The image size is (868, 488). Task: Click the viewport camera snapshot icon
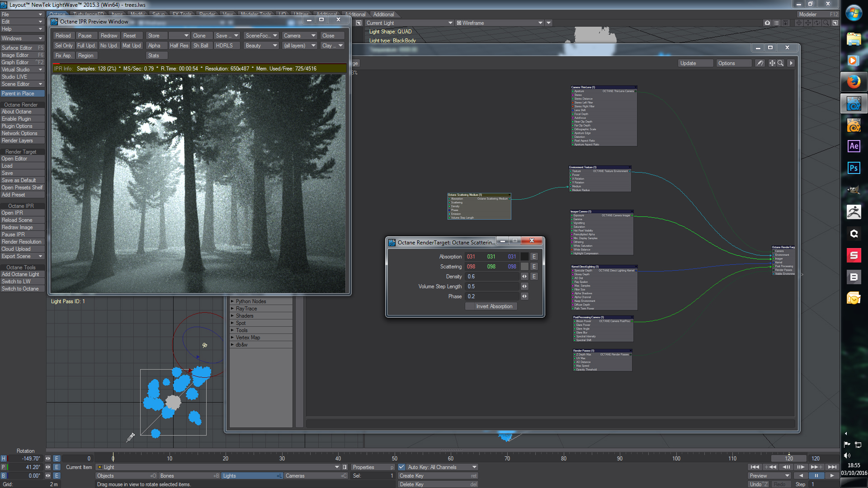tap(767, 23)
